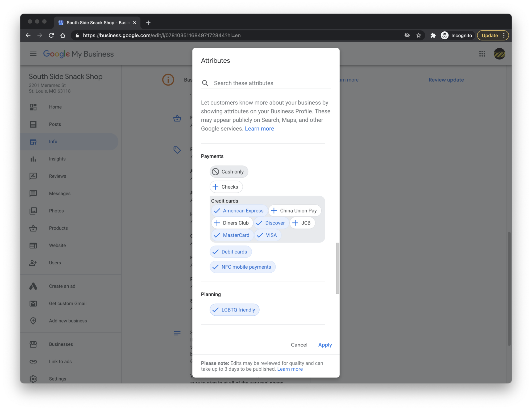Open the account profile avatar

pyautogui.click(x=499, y=54)
